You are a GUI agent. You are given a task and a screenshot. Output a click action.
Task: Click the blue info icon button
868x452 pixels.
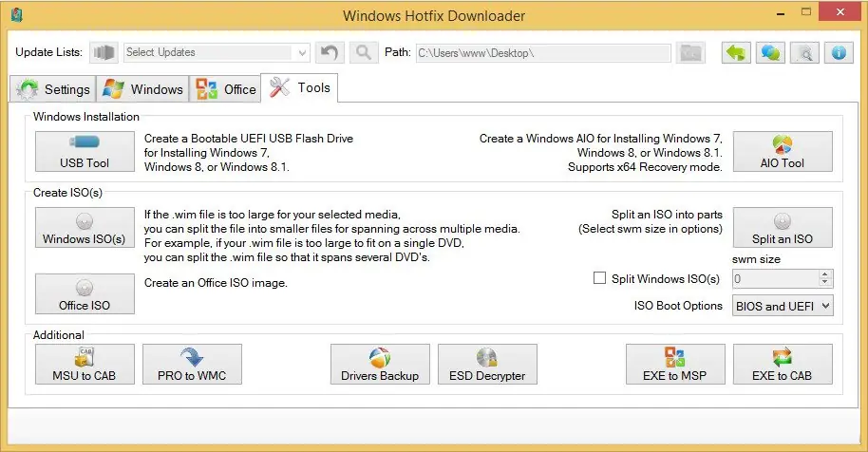coord(839,53)
